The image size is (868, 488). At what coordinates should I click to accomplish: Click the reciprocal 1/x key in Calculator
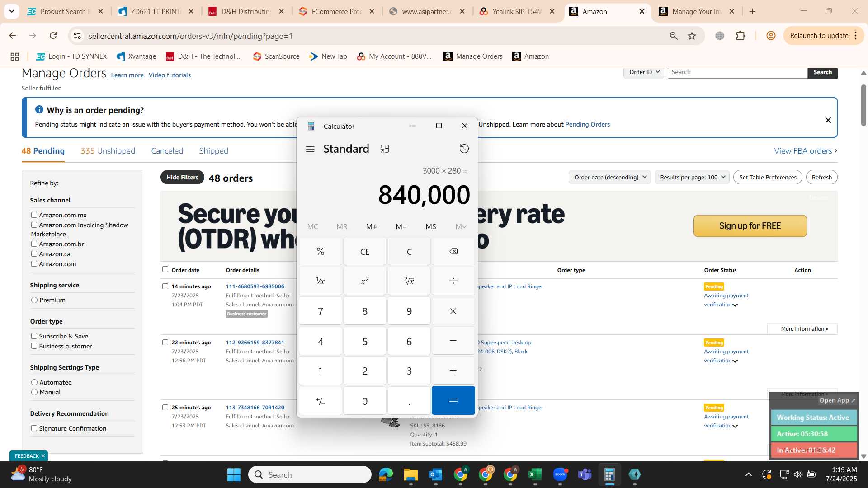(x=321, y=281)
